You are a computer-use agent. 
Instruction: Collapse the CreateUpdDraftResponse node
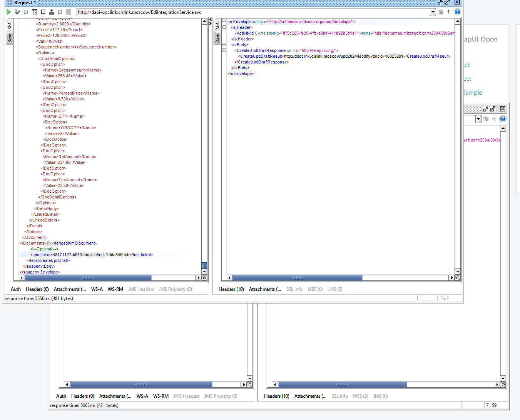point(224,50)
